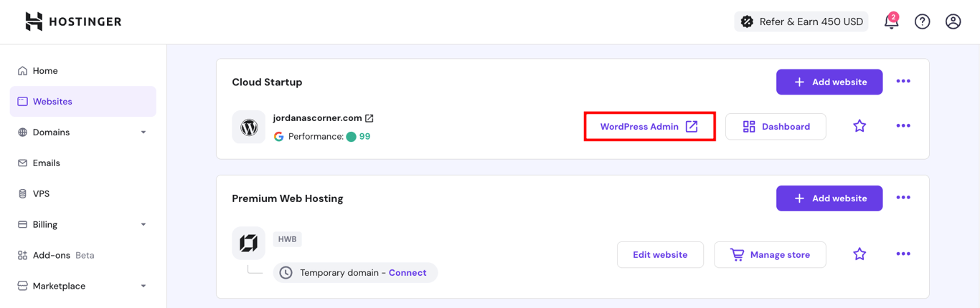Click Add website for Cloud Startup

(x=829, y=82)
